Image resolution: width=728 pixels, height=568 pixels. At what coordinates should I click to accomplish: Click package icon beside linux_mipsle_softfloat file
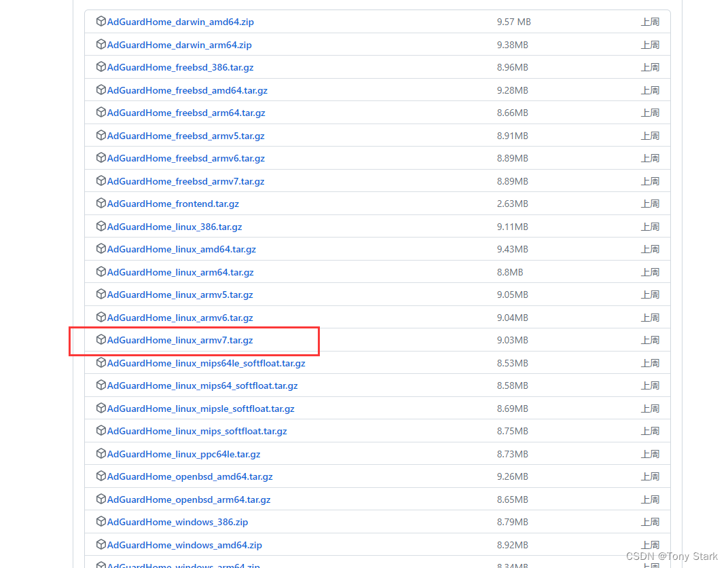coord(101,408)
